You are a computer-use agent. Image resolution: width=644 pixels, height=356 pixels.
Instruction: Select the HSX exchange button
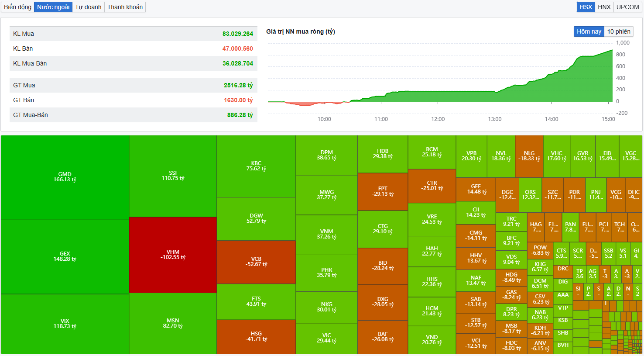point(586,7)
